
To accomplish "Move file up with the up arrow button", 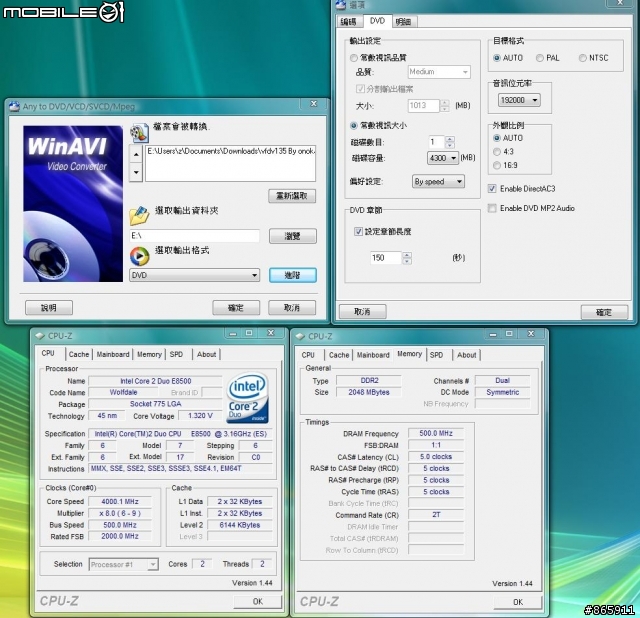I will click(136, 154).
